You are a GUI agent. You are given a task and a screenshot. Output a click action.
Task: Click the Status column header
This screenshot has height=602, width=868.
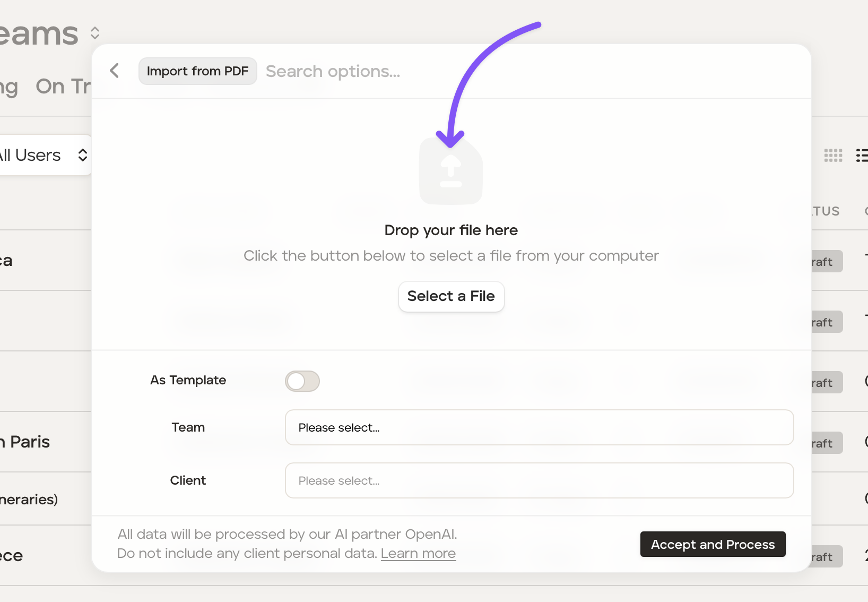click(x=825, y=211)
